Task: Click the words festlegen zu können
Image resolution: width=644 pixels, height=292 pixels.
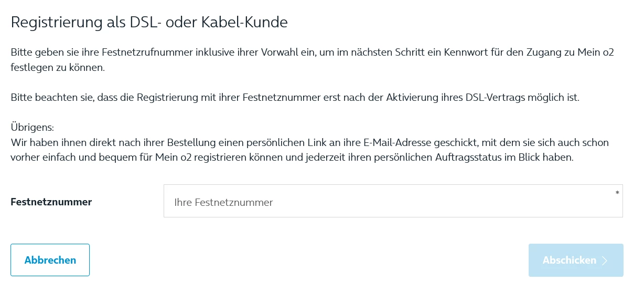Action: (x=58, y=68)
